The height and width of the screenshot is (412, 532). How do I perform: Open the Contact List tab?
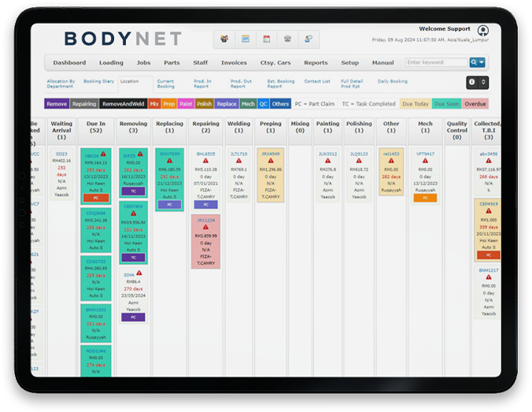(x=317, y=81)
